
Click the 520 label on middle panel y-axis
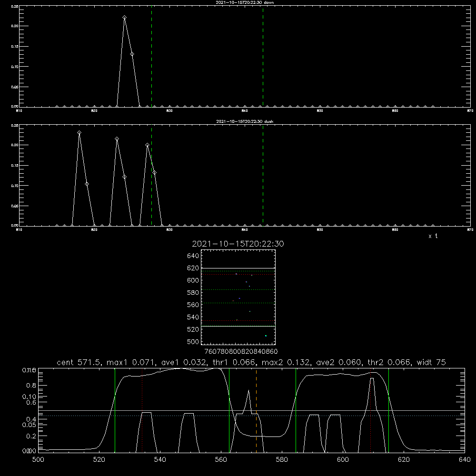click(x=193, y=329)
